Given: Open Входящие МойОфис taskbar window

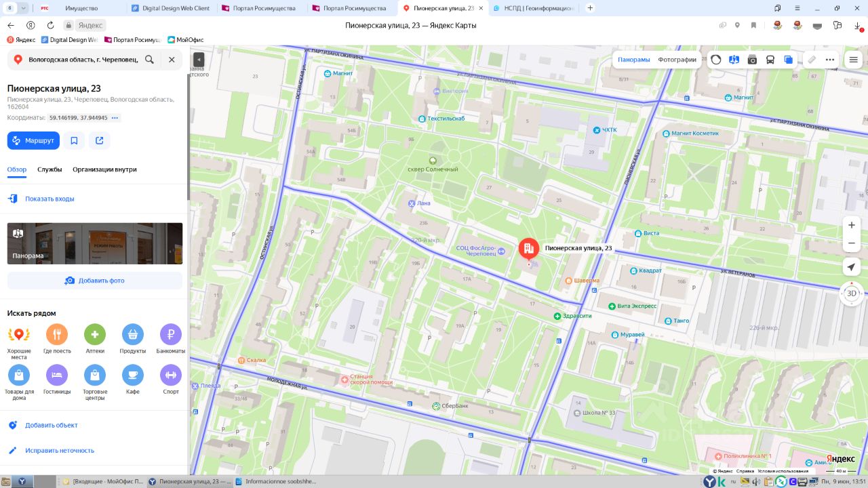Looking at the screenshot, I should pos(102,481).
